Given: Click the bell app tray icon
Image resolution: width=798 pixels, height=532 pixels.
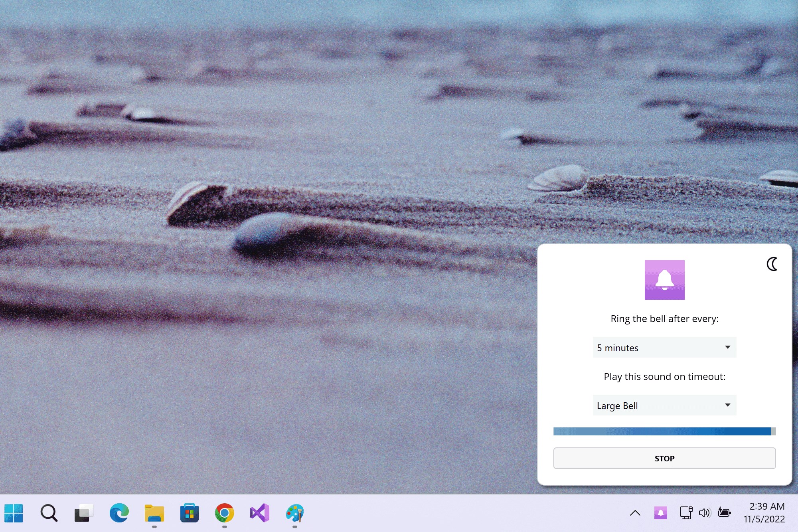Looking at the screenshot, I should pos(660,513).
